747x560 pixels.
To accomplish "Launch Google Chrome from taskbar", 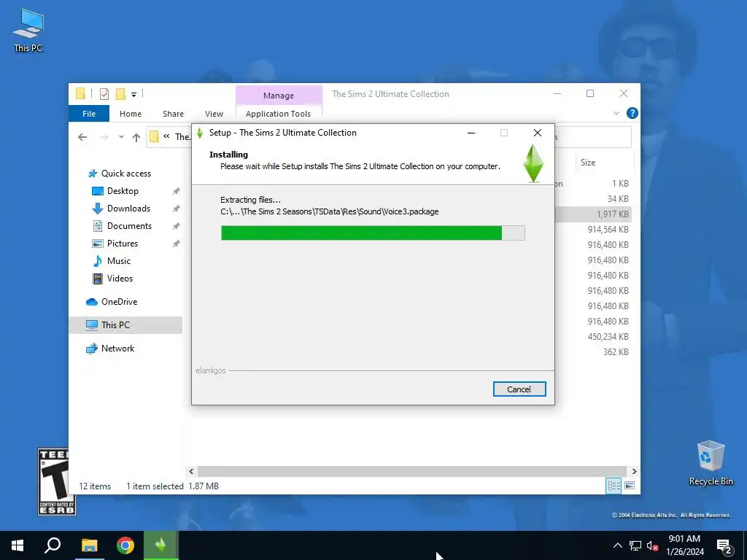I will coord(125,545).
